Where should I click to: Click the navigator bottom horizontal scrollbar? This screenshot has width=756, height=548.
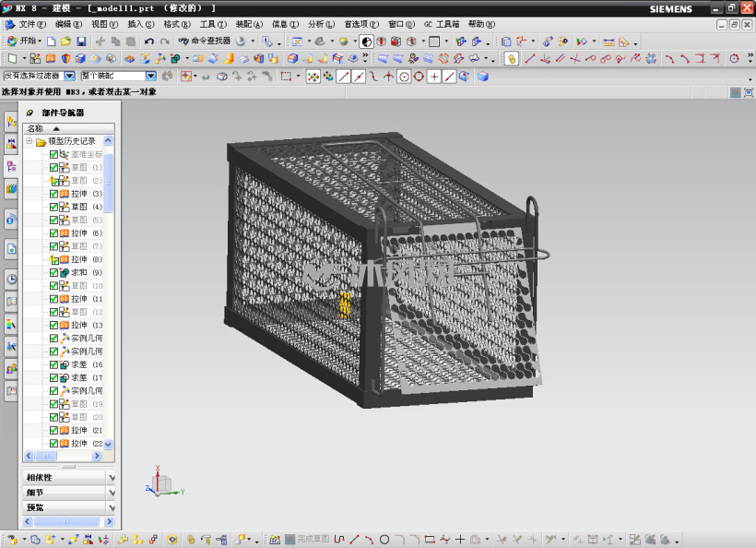[69, 521]
